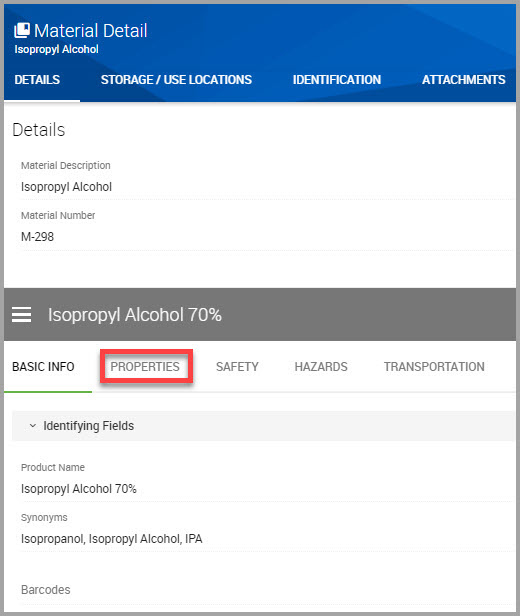The width and height of the screenshot is (520, 616).
Task: Click the Material Number value M-298
Action: (37, 237)
